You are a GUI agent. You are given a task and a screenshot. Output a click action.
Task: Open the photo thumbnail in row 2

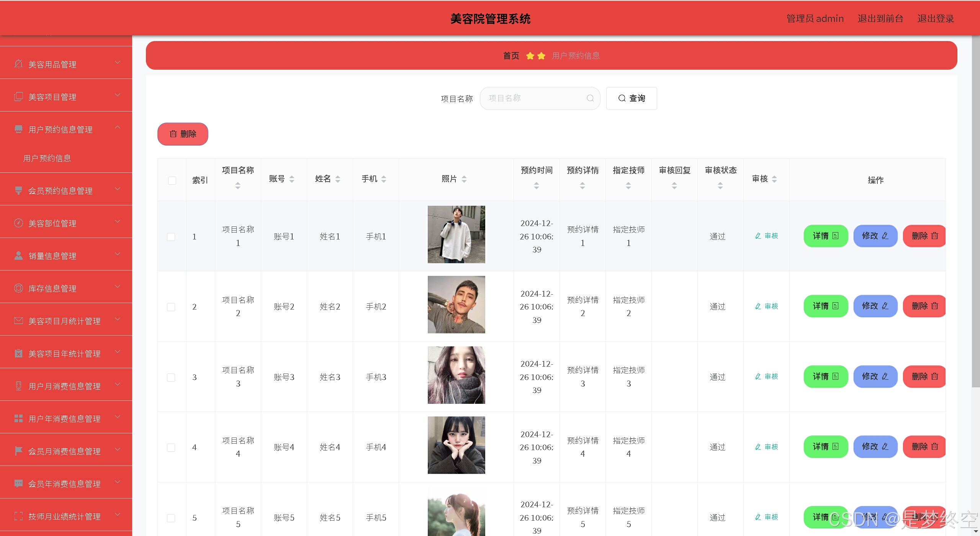456,305
